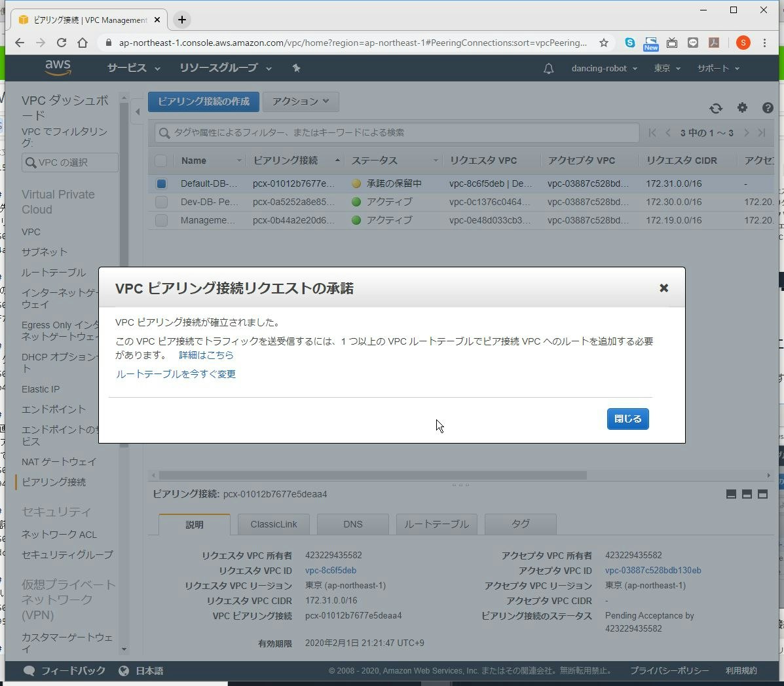Switch to the タグ tab

[521, 525]
